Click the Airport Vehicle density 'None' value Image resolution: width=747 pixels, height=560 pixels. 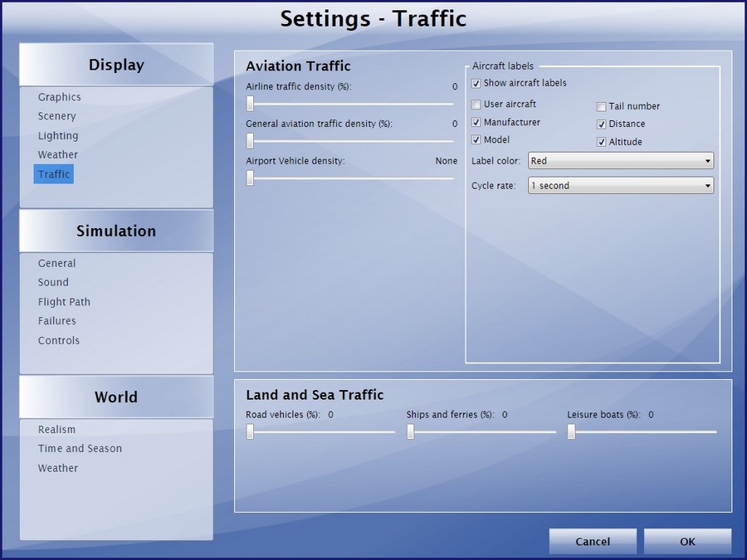tap(446, 161)
